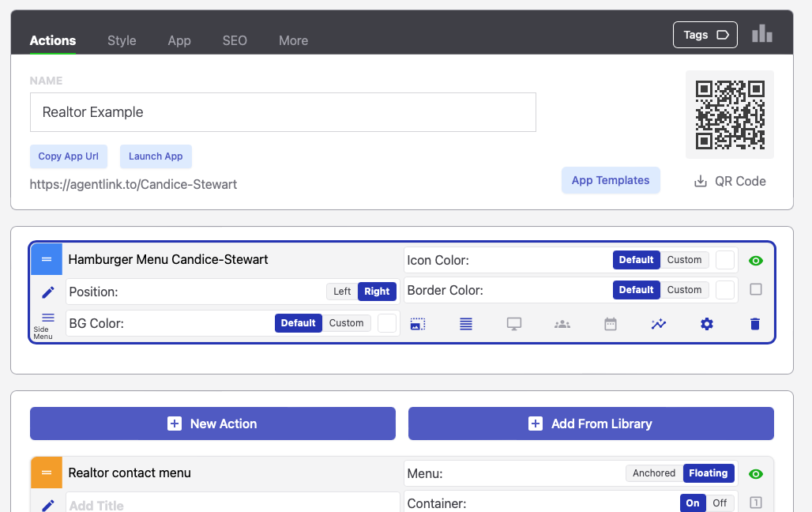Open the bar chart statistics icon
This screenshot has height=512, width=812.
[x=761, y=34]
